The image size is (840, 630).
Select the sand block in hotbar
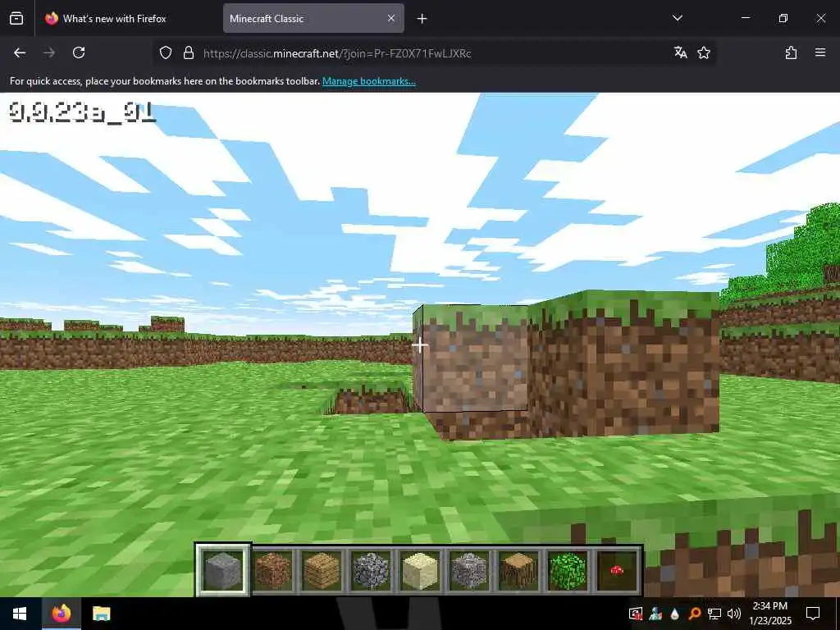click(x=420, y=570)
